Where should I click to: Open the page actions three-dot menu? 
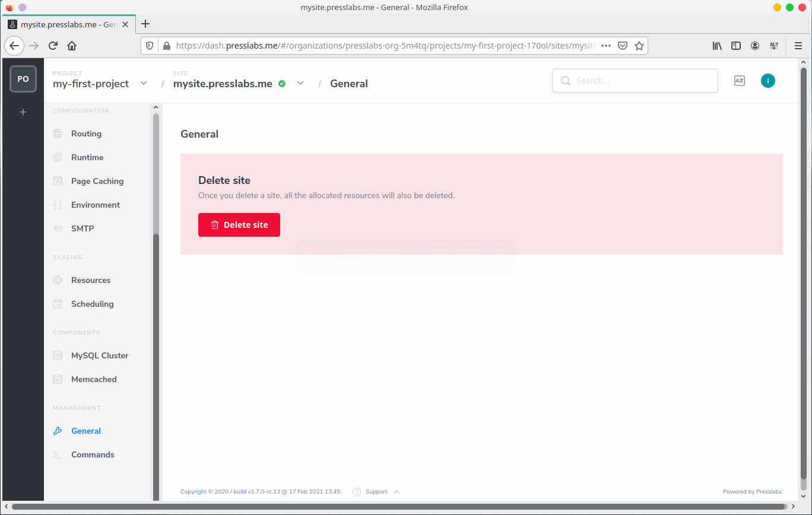coord(606,46)
